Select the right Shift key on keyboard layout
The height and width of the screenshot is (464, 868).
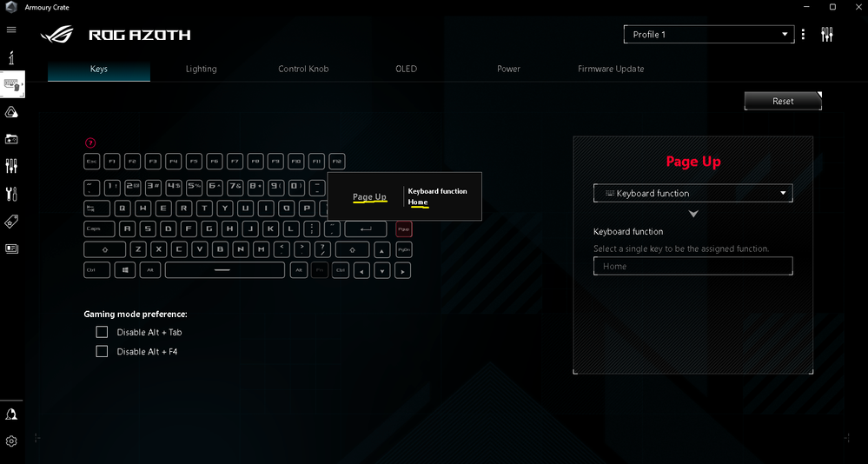(352, 249)
